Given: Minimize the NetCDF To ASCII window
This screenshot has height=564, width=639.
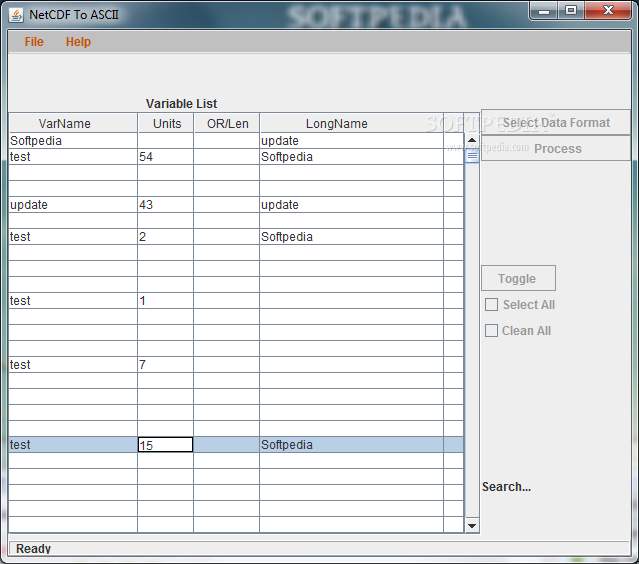Looking at the screenshot, I should (x=544, y=11).
